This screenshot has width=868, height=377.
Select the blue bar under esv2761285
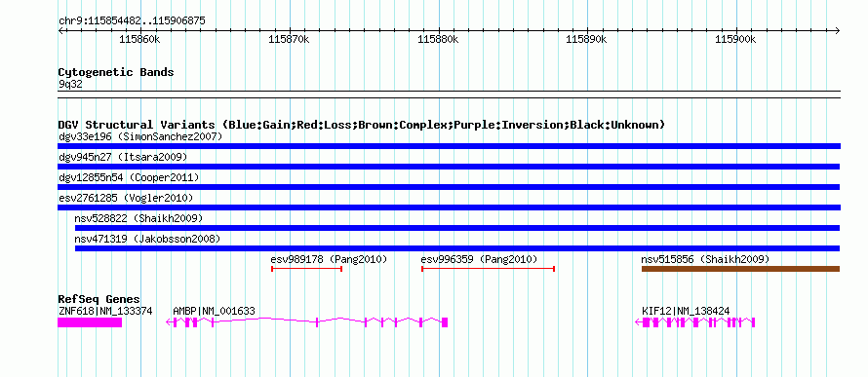[449, 207]
